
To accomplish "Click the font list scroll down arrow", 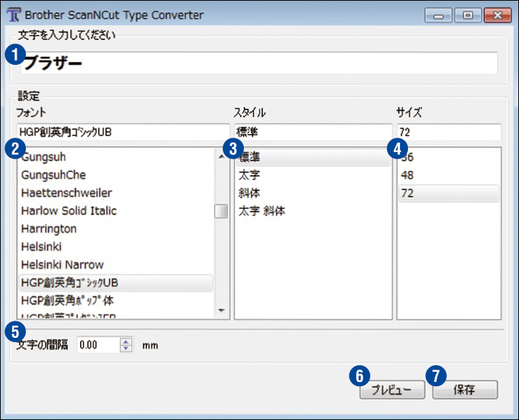I will pyautogui.click(x=221, y=310).
